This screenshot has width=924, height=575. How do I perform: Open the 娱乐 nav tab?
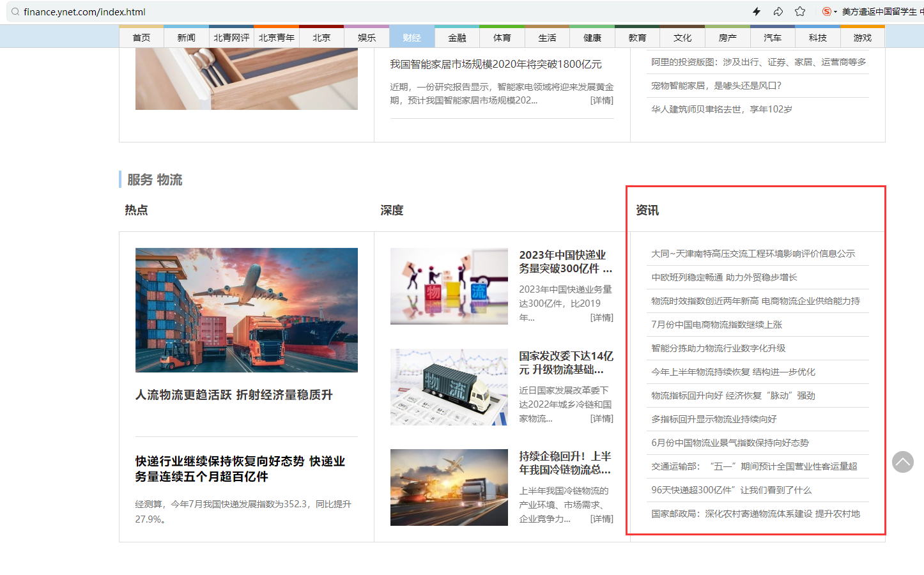pyautogui.click(x=367, y=38)
